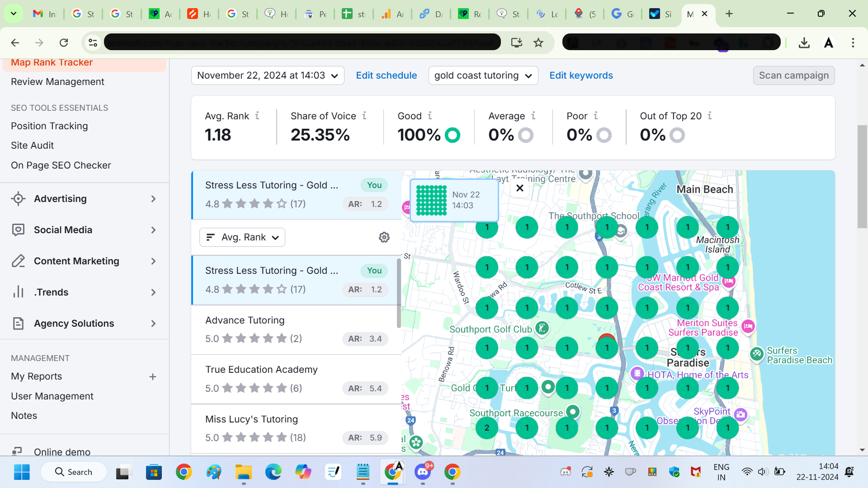Viewport: 868px width, 488px height.
Task: Click info icon next to Share of Voice
Action: [x=364, y=116]
